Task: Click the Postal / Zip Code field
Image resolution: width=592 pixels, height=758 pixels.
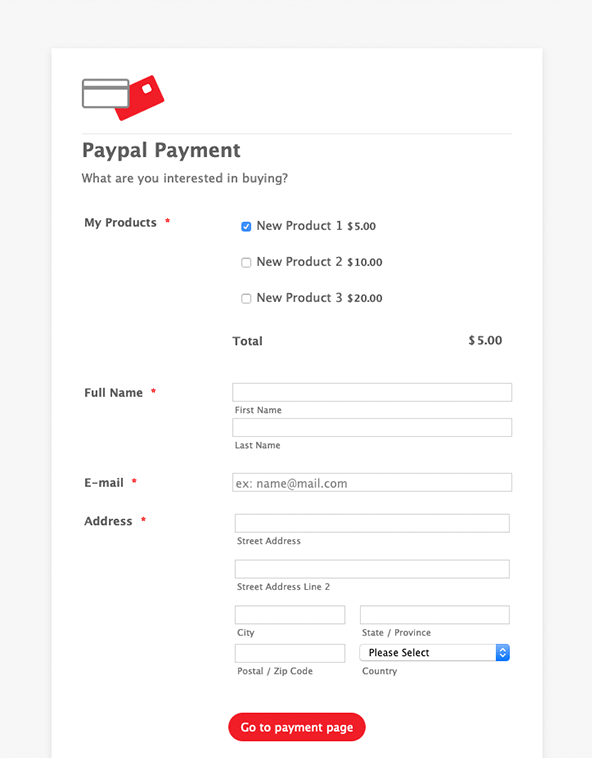Action: coord(290,653)
